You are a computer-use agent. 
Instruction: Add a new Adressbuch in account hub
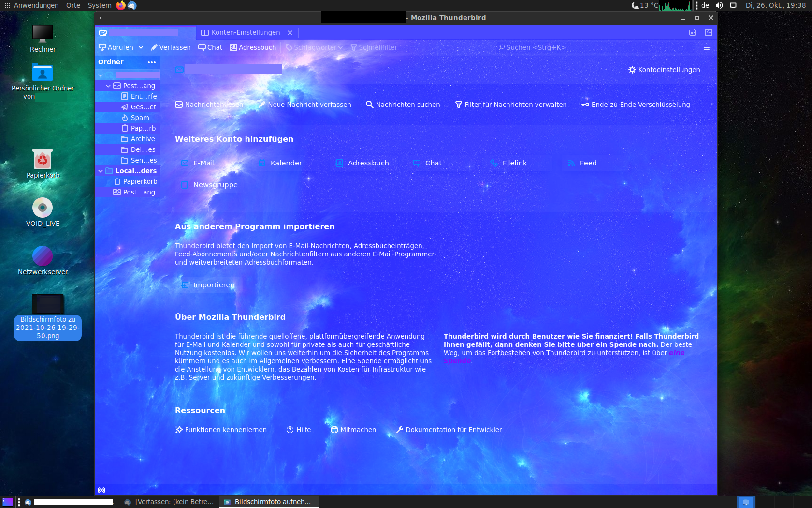[362, 163]
